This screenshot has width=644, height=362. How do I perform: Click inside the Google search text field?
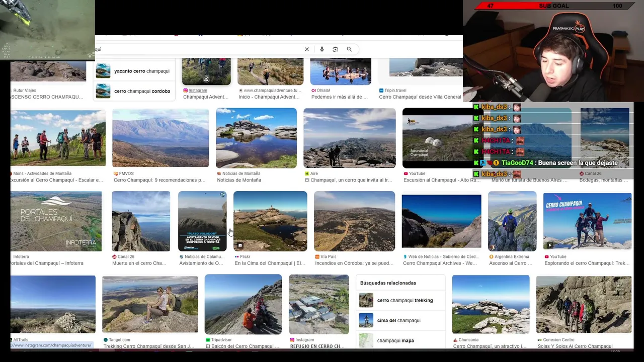point(199,49)
